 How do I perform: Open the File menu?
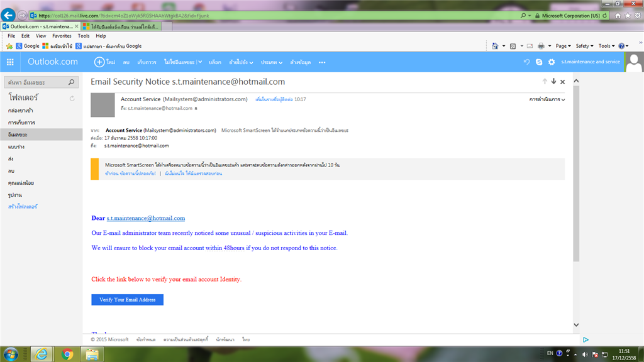point(11,36)
